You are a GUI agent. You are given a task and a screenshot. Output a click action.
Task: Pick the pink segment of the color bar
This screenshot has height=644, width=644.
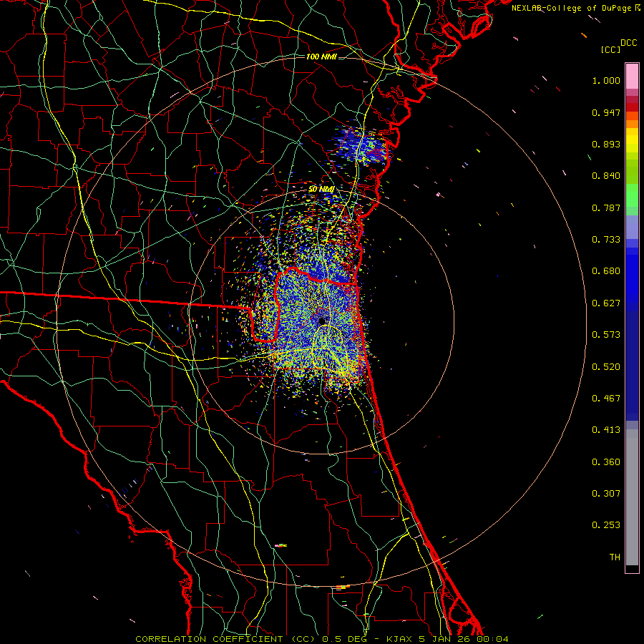click(632, 77)
